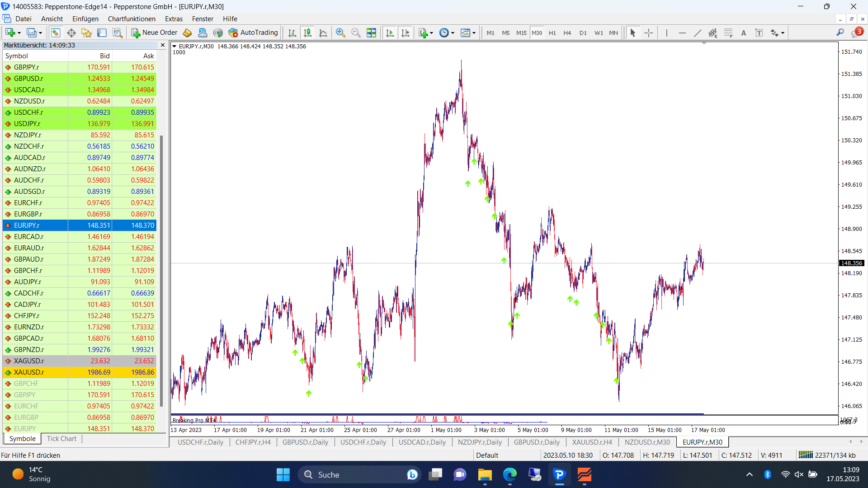
Task: Click the Neue Order button
Action: tap(154, 33)
